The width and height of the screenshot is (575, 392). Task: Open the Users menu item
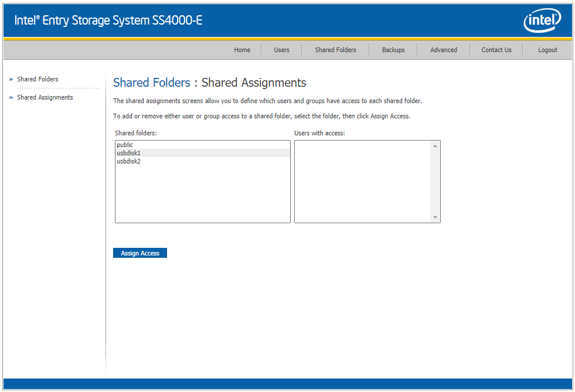[x=281, y=50]
